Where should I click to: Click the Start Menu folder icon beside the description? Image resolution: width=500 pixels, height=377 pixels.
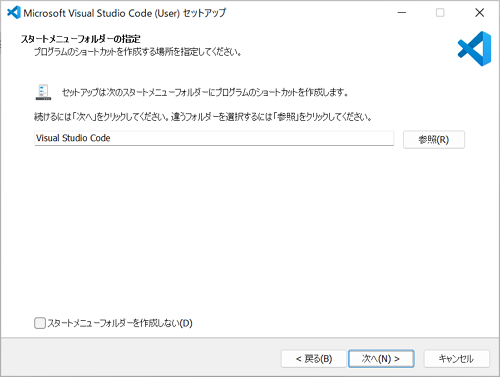coord(43,92)
